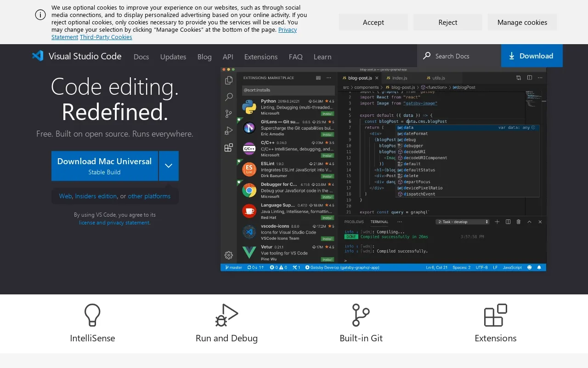Viewport: 588px width, 368px height.
Task: Click the Python extension icon
Action: [249, 107]
